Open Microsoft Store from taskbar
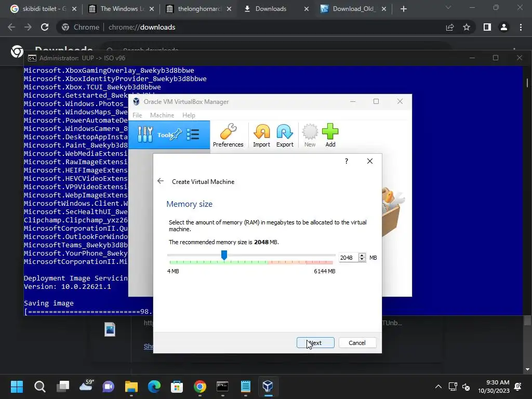532x399 pixels. click(177, 387)
